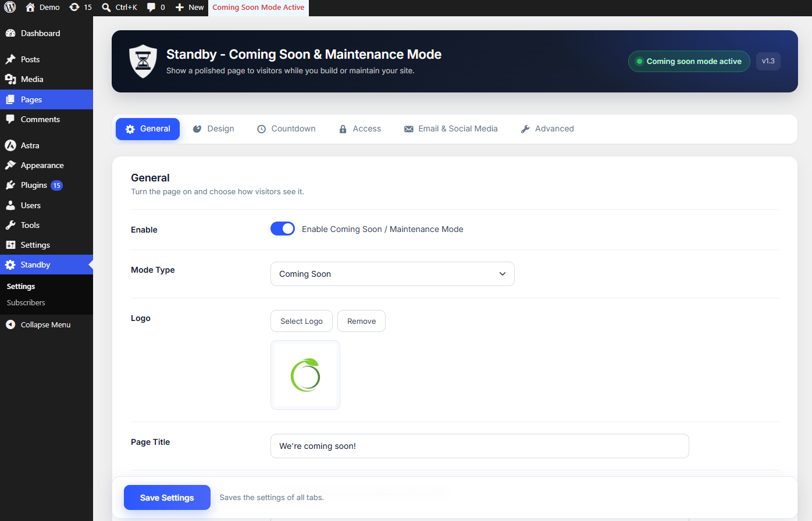Screen dimensions: 812x521
Task: Click the green leaf logo thumbnail
Action: pos(305,375)
